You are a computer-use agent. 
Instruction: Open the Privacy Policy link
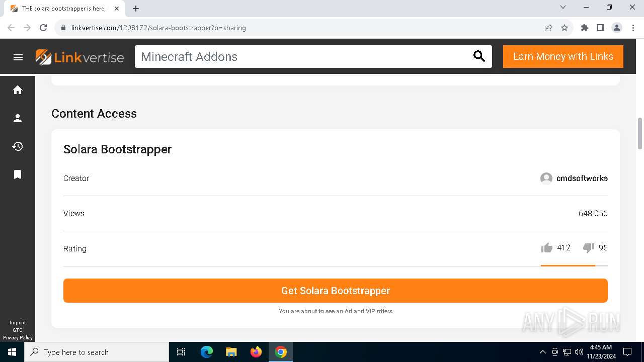[18, 338]
